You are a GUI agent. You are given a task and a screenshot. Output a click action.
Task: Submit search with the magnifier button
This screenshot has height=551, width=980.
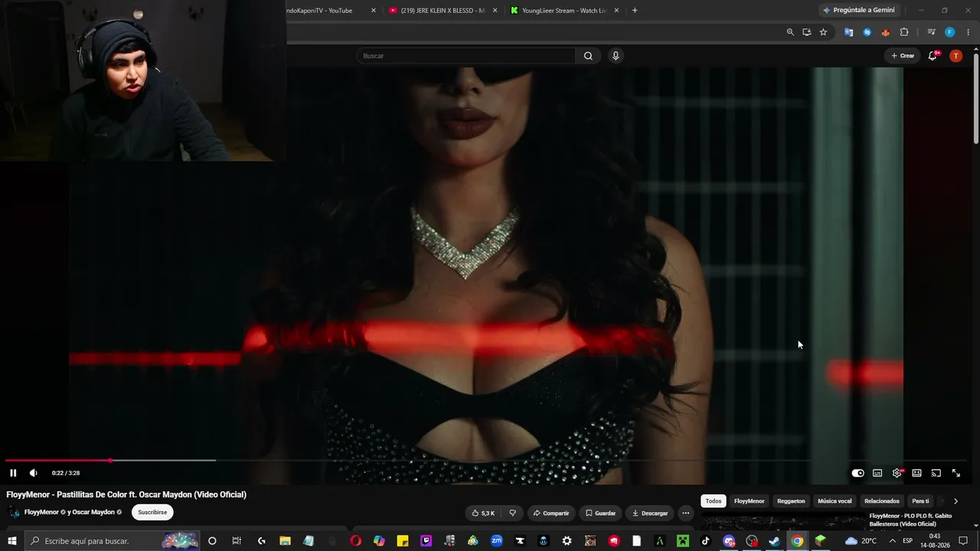pos(588,56)
